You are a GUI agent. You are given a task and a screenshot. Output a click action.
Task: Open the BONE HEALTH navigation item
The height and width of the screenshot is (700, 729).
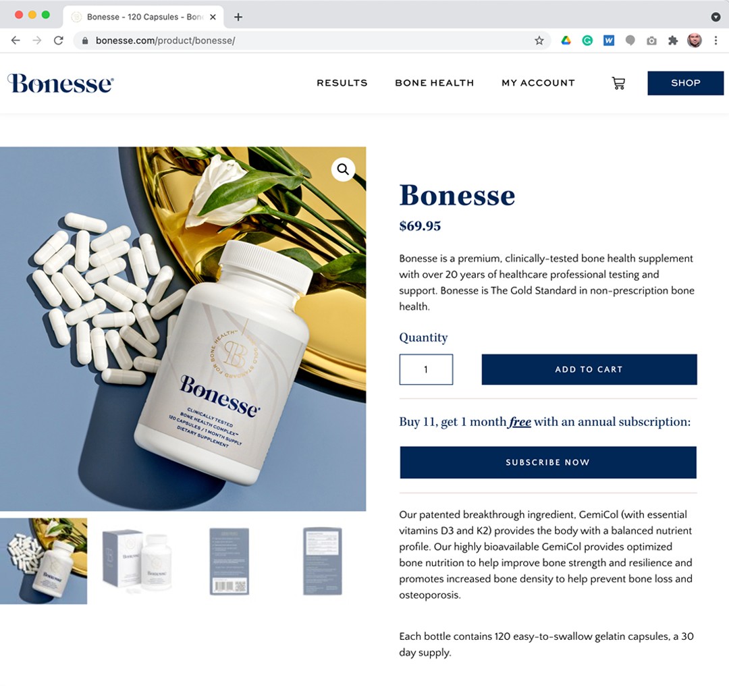[x=434, y=83]
